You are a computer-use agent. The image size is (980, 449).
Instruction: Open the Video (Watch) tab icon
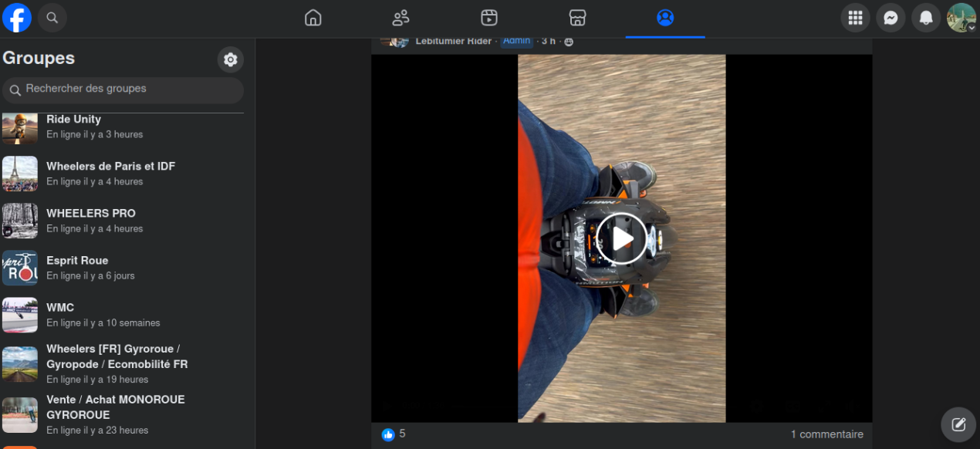489,18
